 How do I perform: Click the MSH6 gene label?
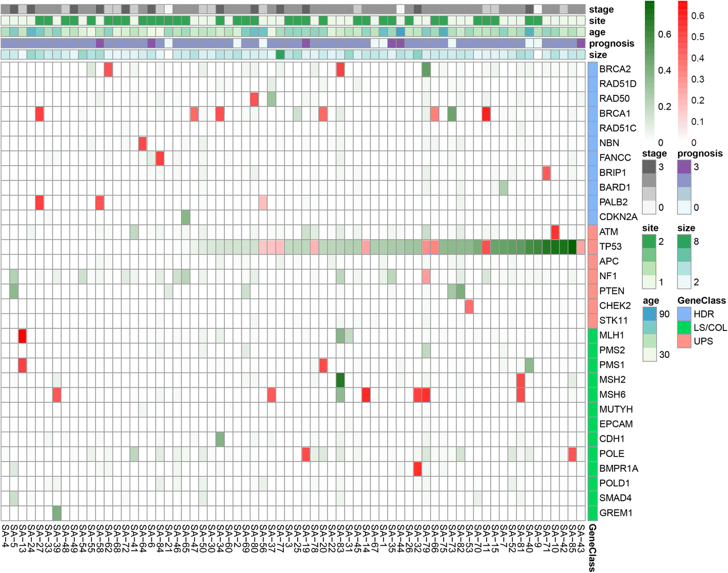click(x=612, y=394)
